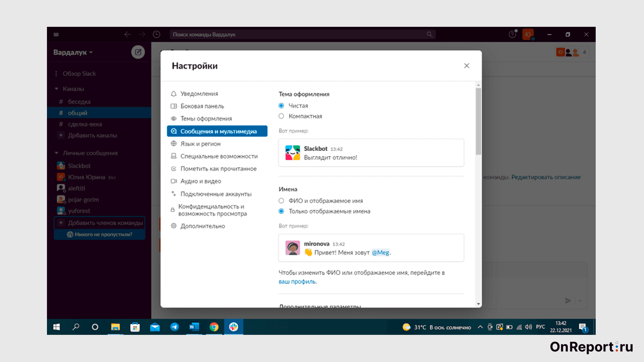Click Никого не пропустили? button
This screenshot has width=644, height=362.
coord(100,234)
